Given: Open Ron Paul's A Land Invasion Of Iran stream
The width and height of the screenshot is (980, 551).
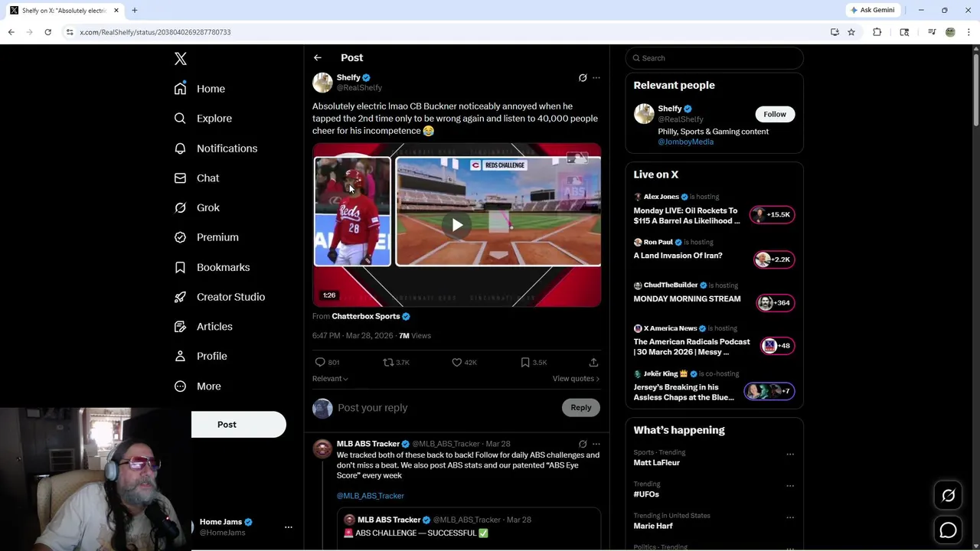Looking at the screenshot, I should pos(678,256).
